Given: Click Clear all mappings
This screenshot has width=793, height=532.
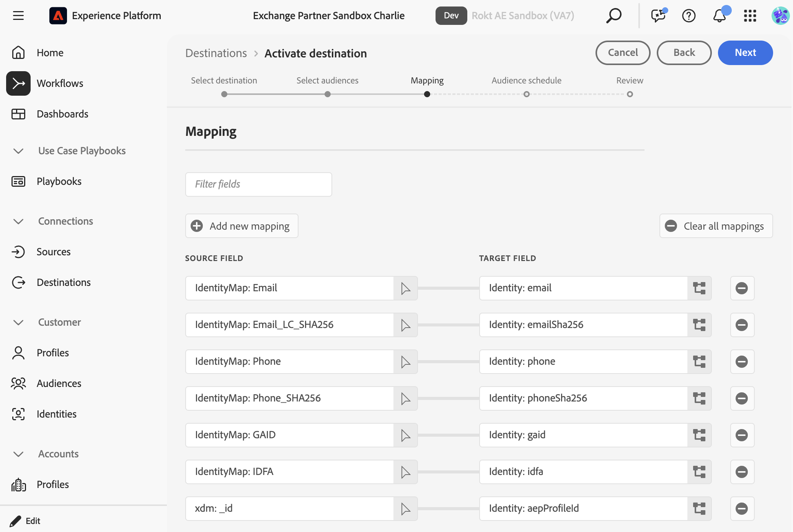Looking at the screenshot, I should [x=716, y=226].
